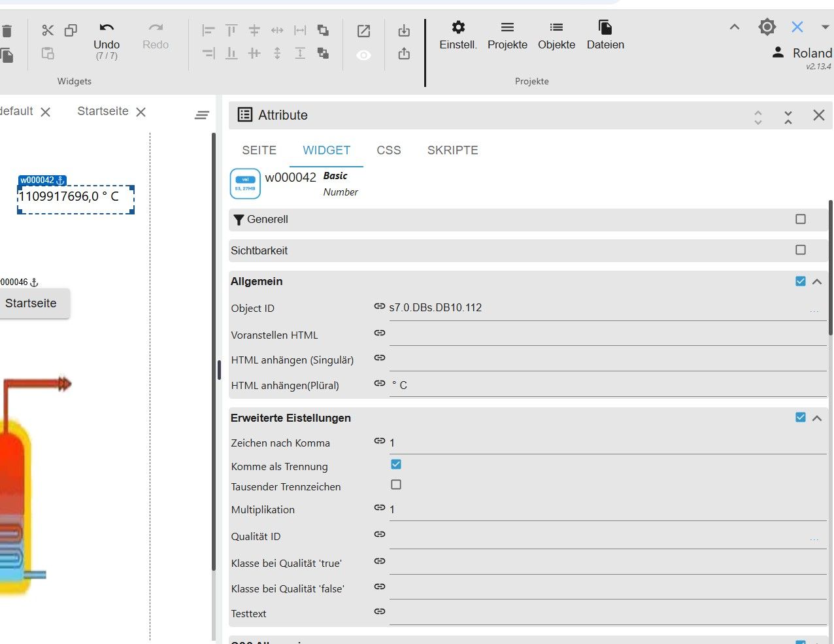Switch to the SKRIPTE tab

coord(452,150)
